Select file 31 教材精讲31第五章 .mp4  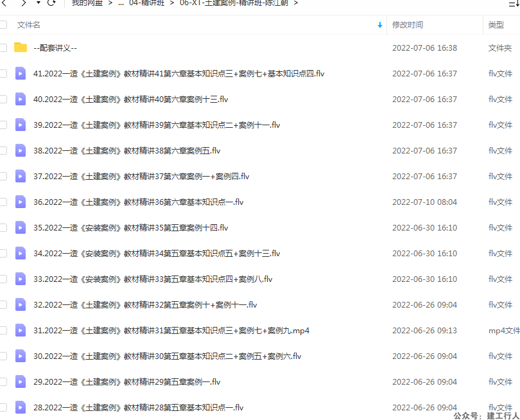tap(171, 331)
